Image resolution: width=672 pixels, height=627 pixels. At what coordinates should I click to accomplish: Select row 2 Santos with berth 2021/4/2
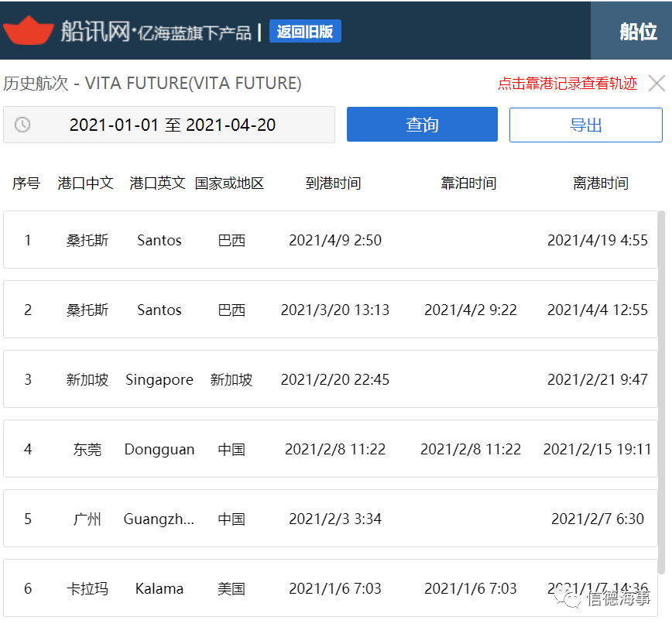(x=330, y=310)
